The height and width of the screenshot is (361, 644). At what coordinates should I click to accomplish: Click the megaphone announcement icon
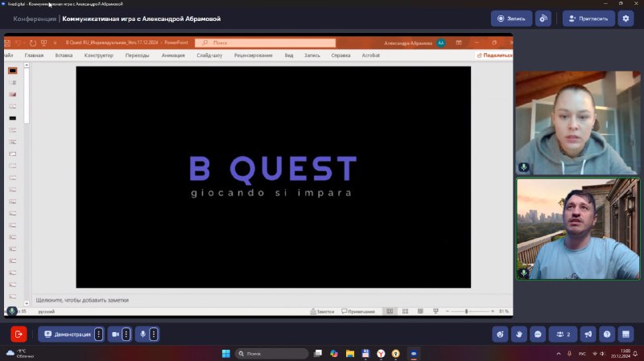(588, 334)
